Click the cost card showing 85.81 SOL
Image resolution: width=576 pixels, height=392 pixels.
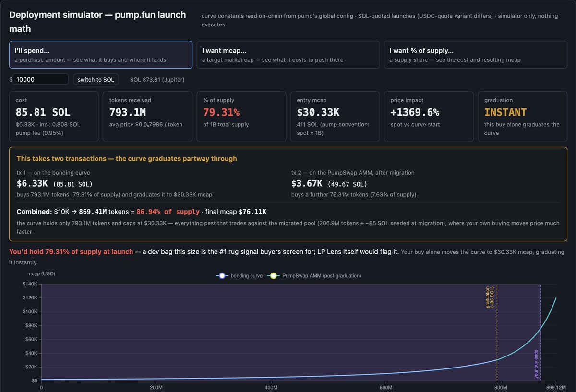(54, 117)
